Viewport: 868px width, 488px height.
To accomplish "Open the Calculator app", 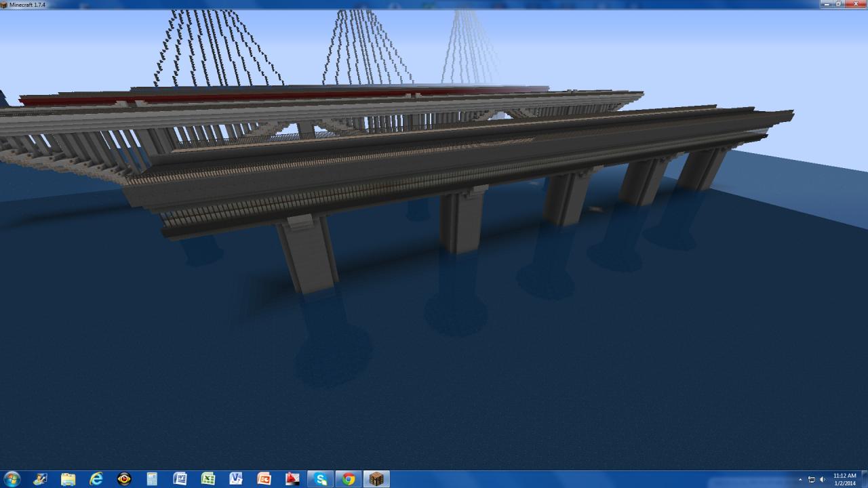I will [151, 479].
